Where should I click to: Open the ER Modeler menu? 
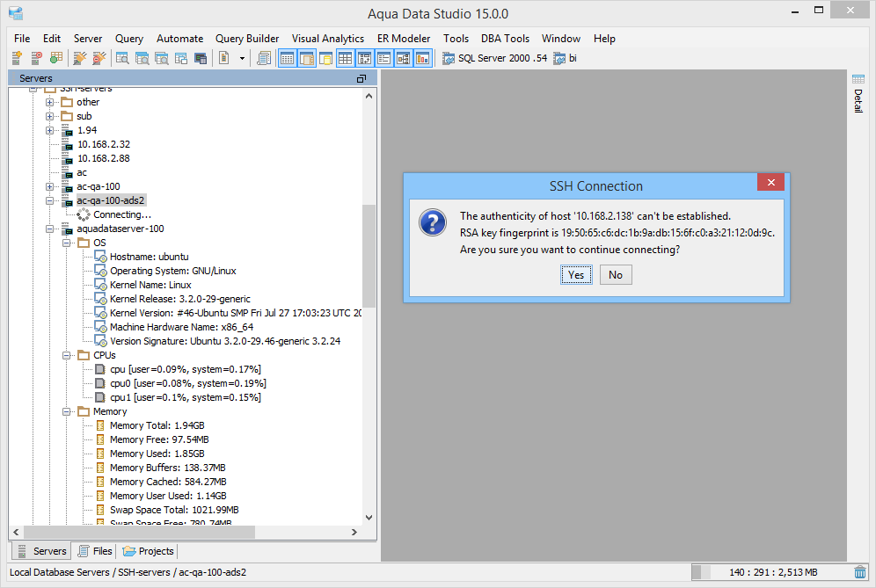point(404,39)
